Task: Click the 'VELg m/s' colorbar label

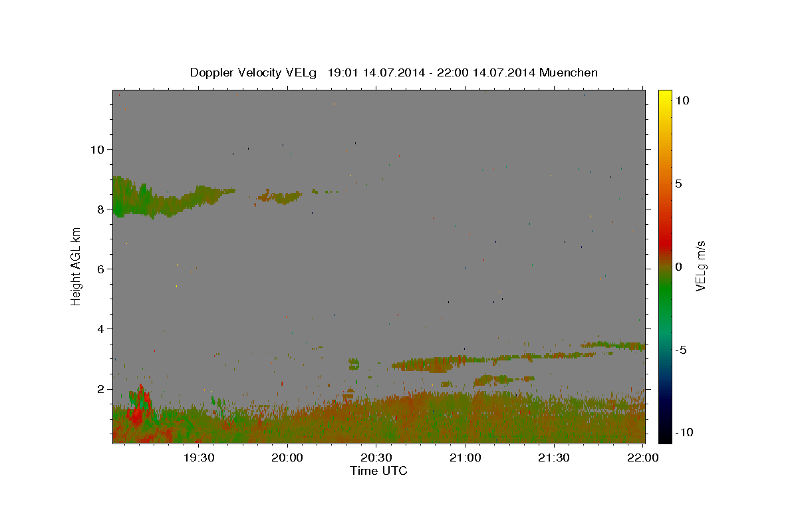Action: point(700,266)
